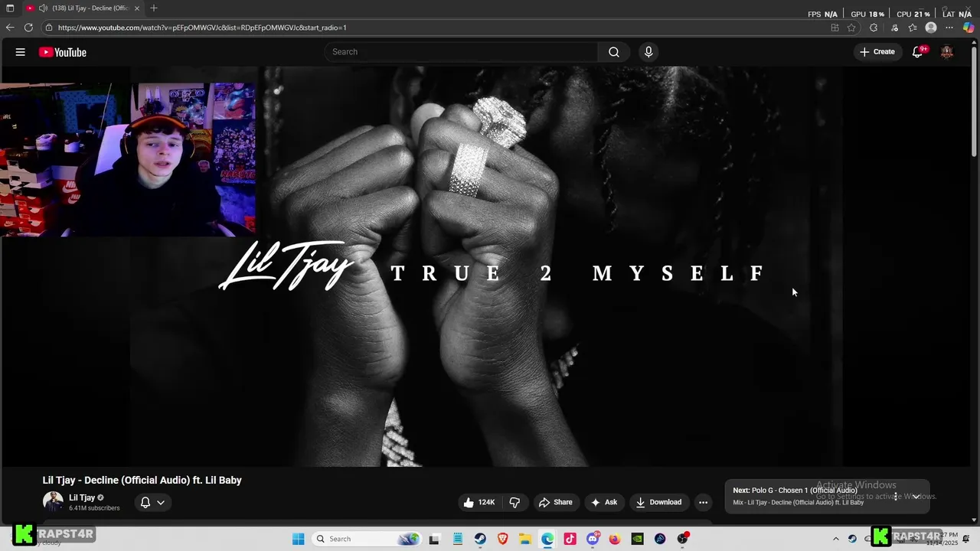Viewport: 980px width, 551px height.
Task: Click Next: Polo G - Chosen 1 text
Action: pos(795,491)
